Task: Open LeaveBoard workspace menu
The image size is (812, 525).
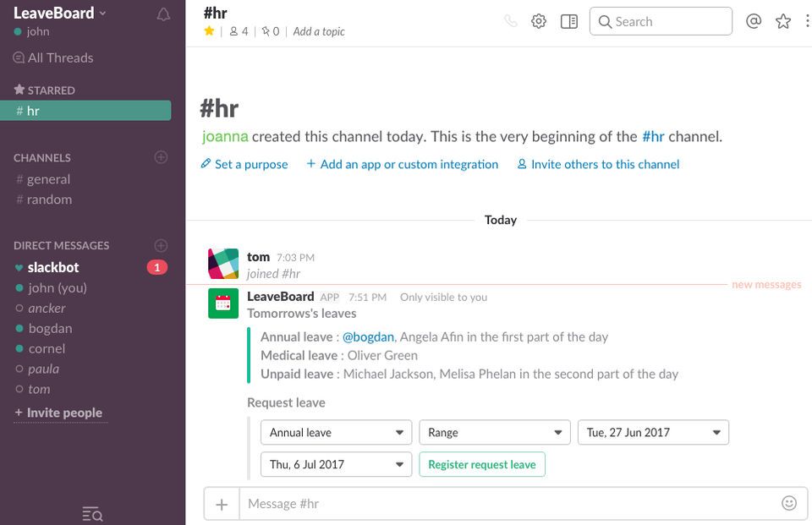Action: [60, 13]
